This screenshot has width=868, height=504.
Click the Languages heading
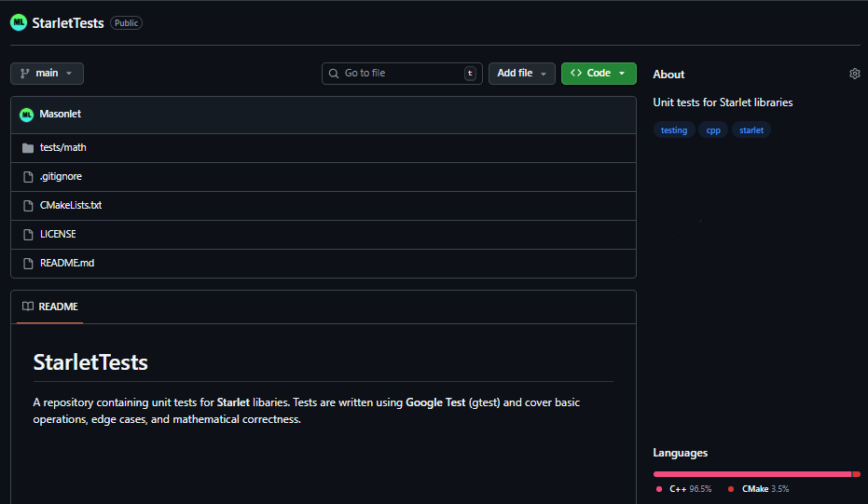point(681,453)
